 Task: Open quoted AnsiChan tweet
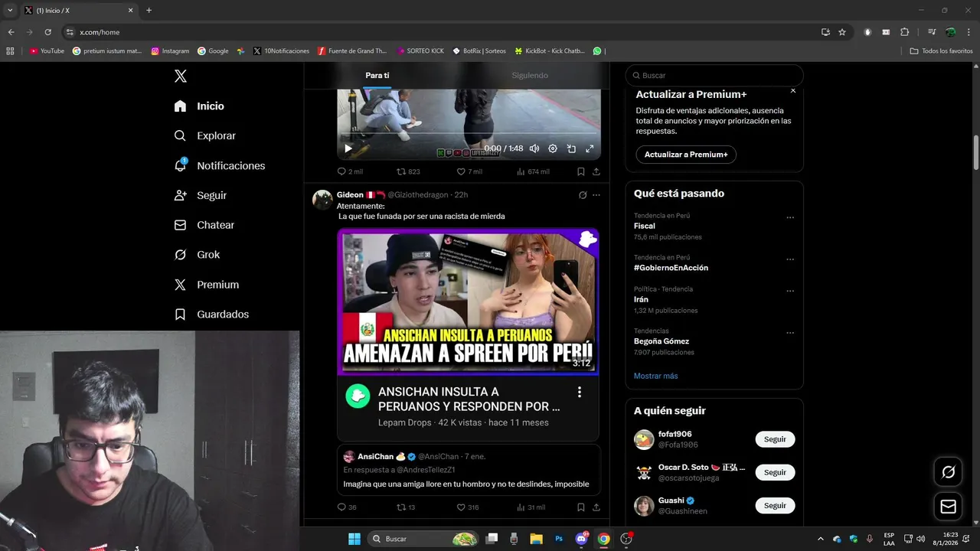469,470
